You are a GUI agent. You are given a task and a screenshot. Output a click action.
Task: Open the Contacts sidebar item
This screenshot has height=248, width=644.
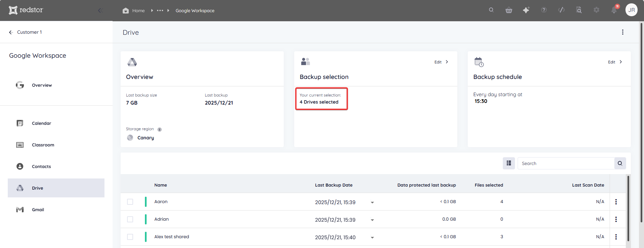(56, 166)
